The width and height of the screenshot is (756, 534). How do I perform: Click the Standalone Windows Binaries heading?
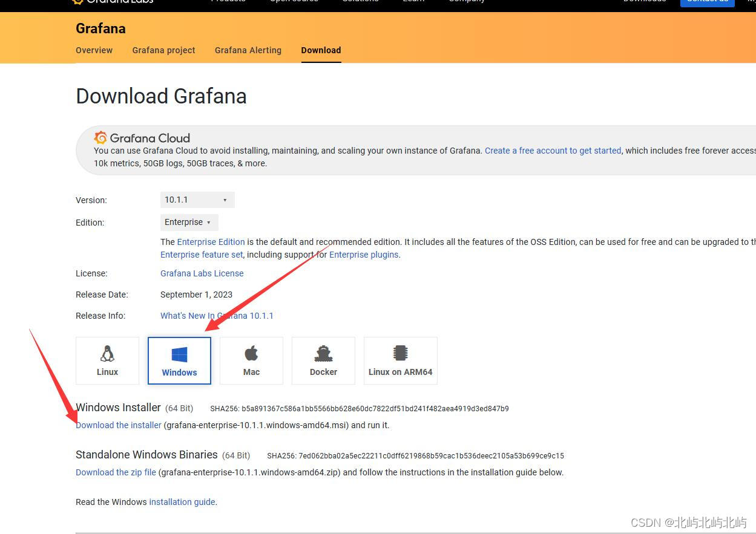(x=146, y=455)
